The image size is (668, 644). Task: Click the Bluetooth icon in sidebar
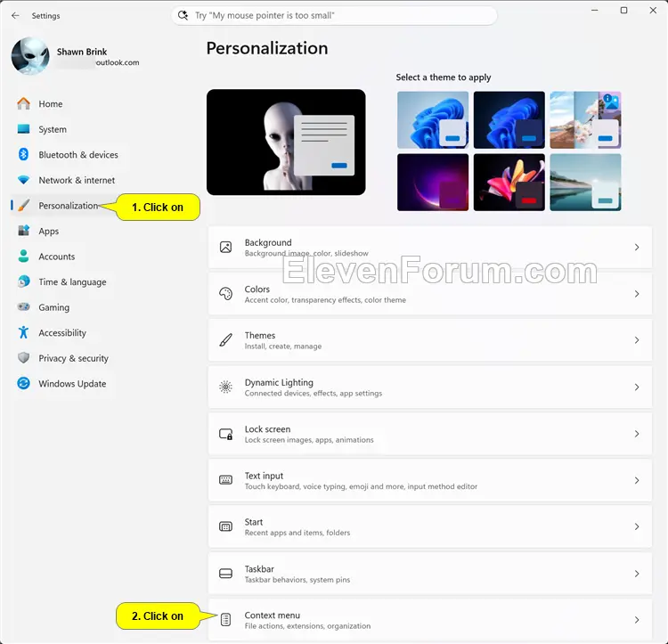click(23, 154)
